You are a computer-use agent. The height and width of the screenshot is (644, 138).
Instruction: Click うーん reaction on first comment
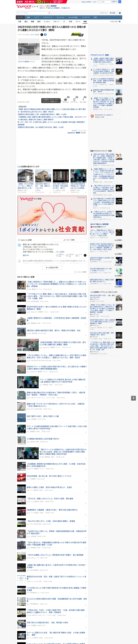pyautogui.click(x=79, y=255)
